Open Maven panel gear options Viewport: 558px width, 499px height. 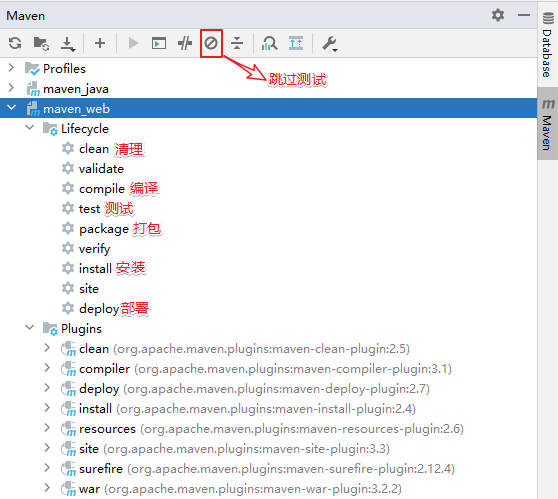point(498,15)
